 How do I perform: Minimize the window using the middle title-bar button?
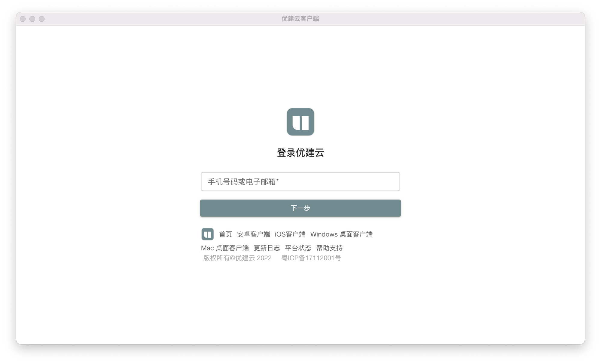click(x=32, y=19)
